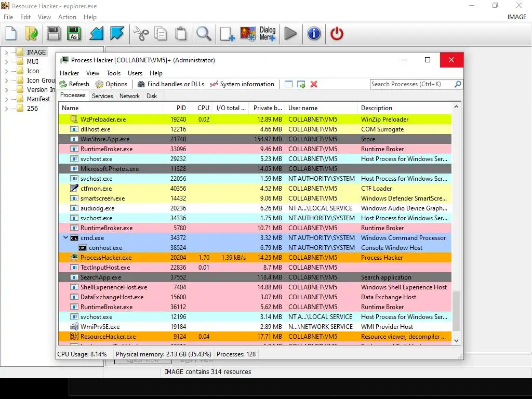532x399 pixels.
Task: Click the blue info icon
Action: point(314,34)
